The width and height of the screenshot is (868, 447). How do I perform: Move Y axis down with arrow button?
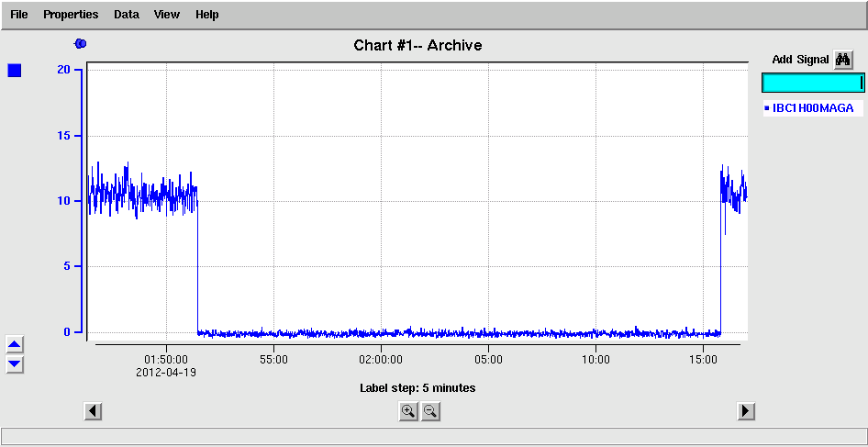pos(15,363)
